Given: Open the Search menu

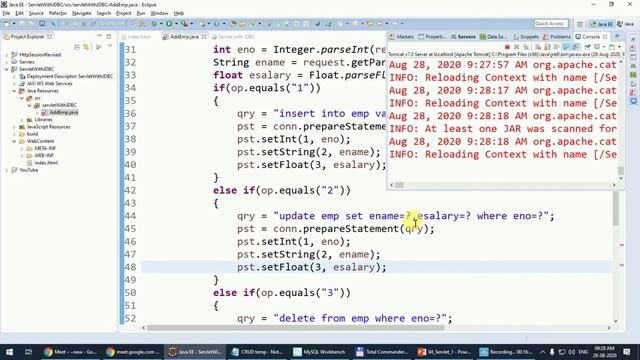Looking at the screenshot, I should click(x=104, y=13).
